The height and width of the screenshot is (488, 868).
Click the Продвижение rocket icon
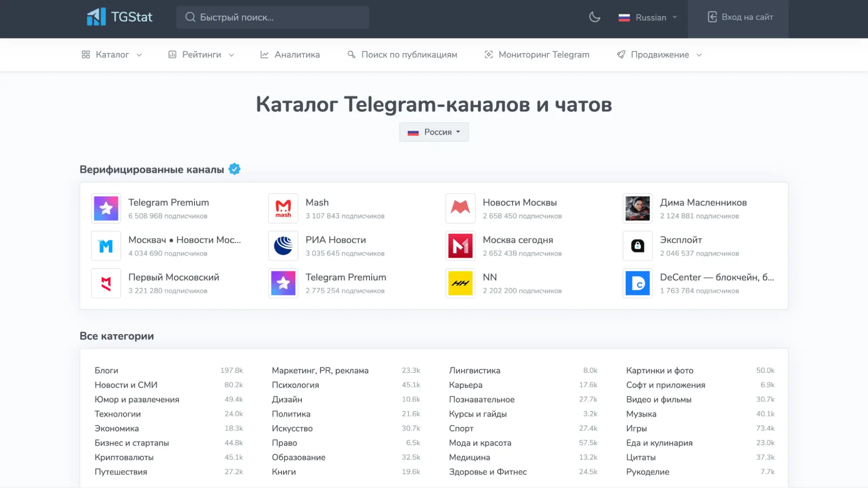click(621, 55)
